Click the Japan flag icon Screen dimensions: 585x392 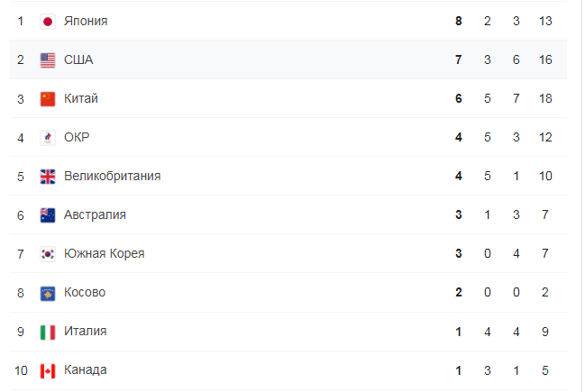(48, 22)
